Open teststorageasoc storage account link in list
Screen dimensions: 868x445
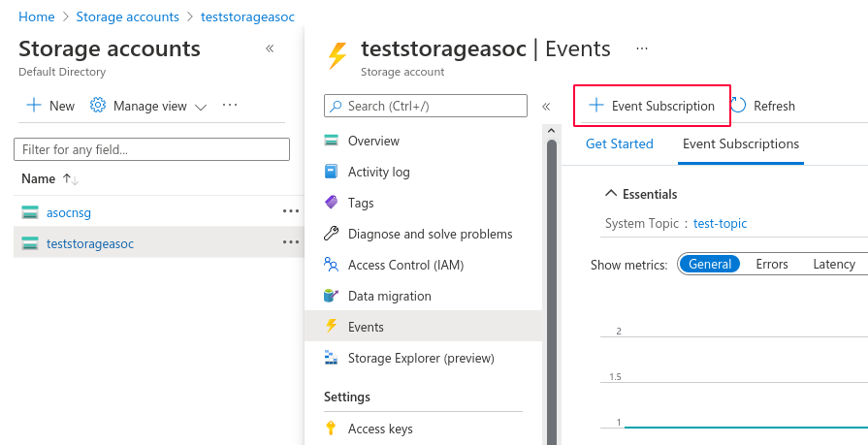pos(90,243)
